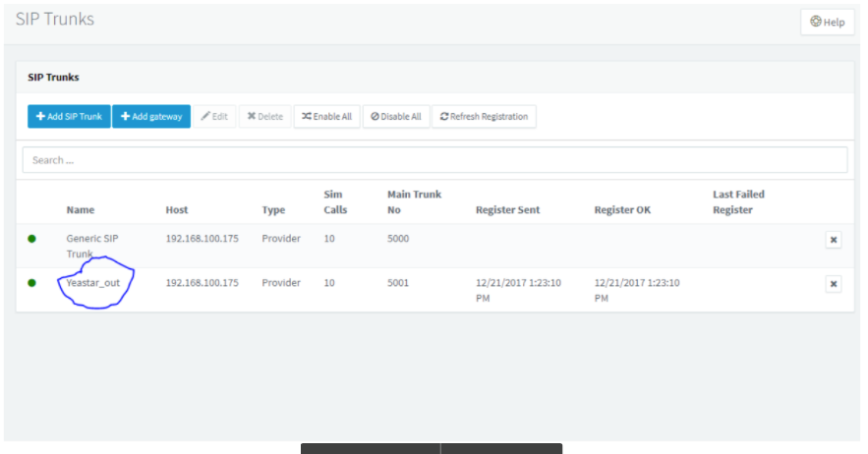Click host 192.168.100.175 in Generic SIP Trunk row
This screenshot has width=868, height=454.
(x=203, y=239)
